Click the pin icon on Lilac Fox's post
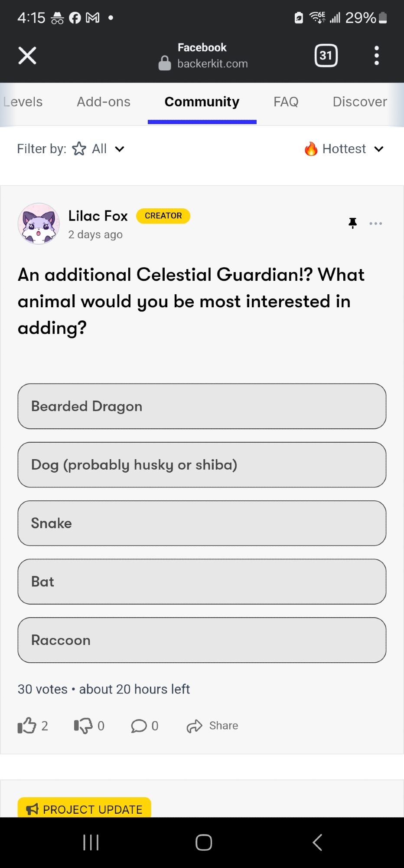This screenshot has width=404, height=868. pyautogui.click(x=353, y=223)
